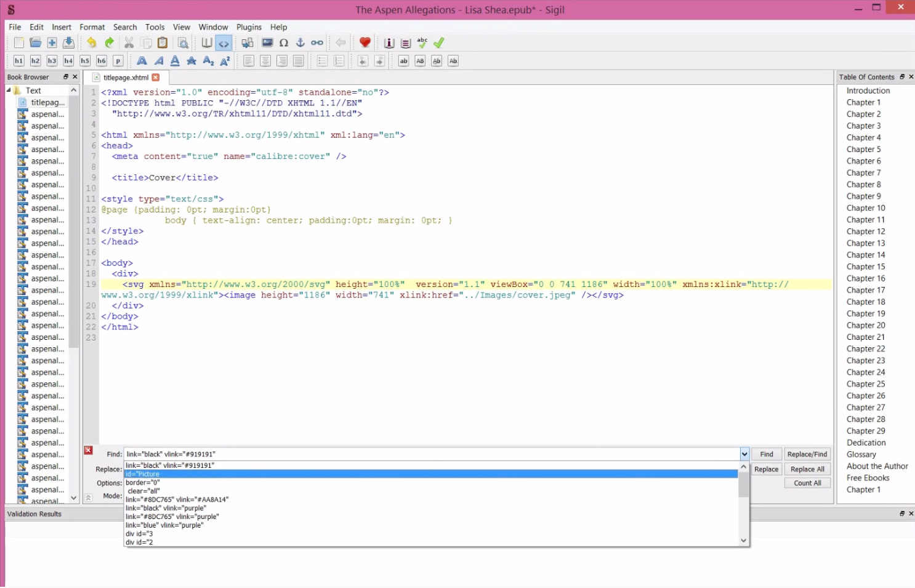Click the Insert ID anchor icon
Image resolution: width=915 pixels, height=588 pixels.
pos(300,43)
